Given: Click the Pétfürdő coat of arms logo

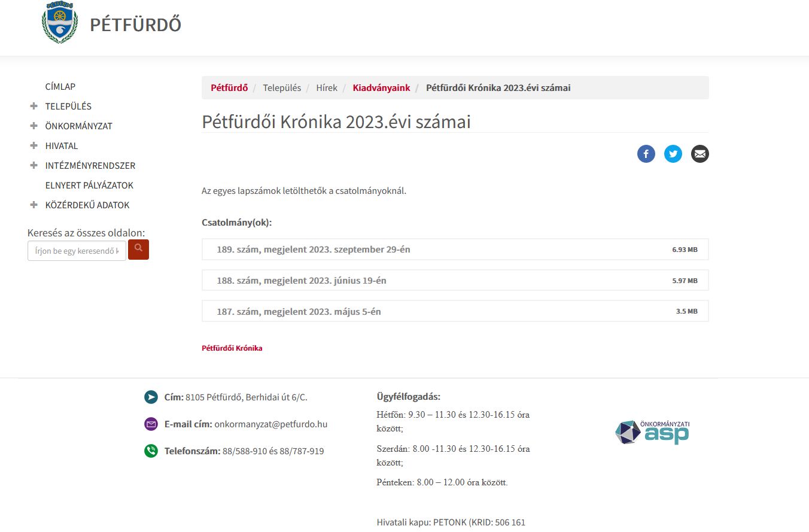Looking at the screenshot, I should [x=60, y=23].
